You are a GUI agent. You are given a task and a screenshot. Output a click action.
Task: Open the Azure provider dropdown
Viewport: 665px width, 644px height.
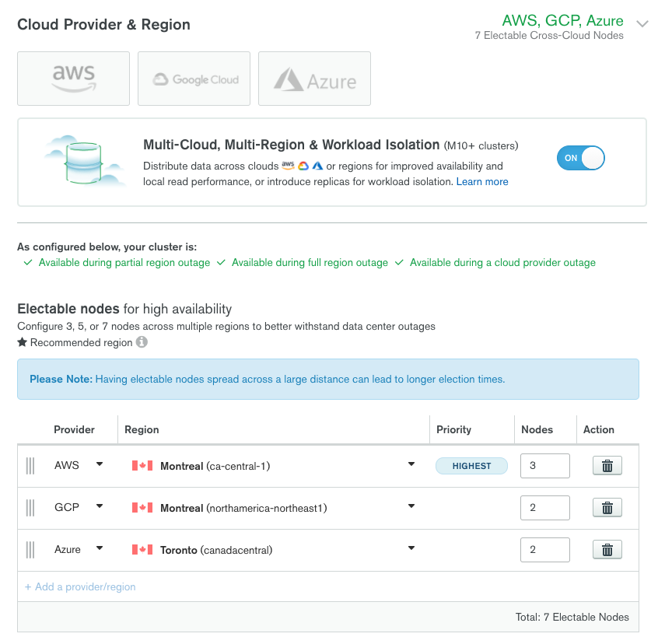tap(100, 549)
